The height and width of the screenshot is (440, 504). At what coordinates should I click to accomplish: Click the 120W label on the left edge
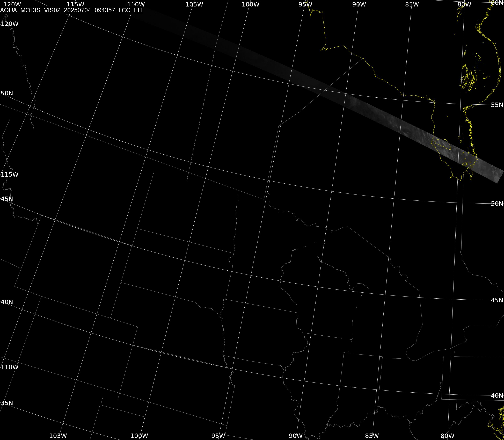pos(10,24)
